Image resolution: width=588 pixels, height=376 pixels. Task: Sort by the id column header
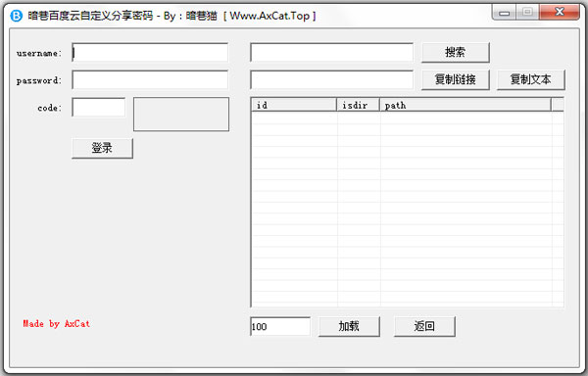click(x=294, y=105)
